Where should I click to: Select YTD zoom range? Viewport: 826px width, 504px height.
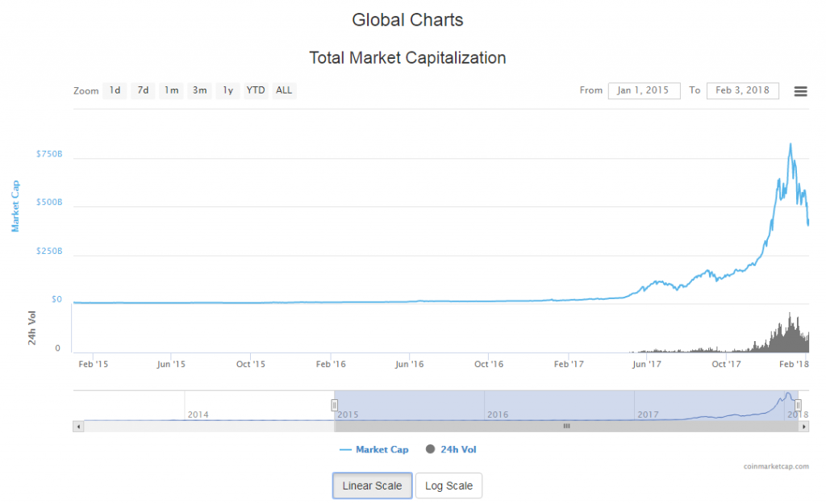256,90
